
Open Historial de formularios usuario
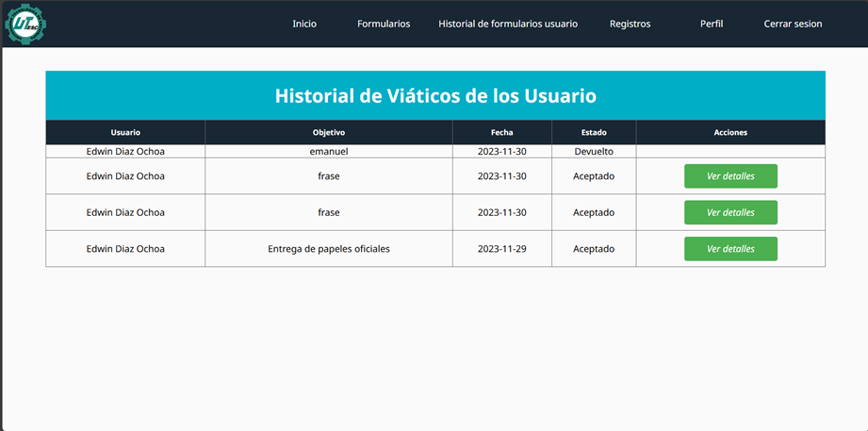pyautogui.click(x=508, y=24)
